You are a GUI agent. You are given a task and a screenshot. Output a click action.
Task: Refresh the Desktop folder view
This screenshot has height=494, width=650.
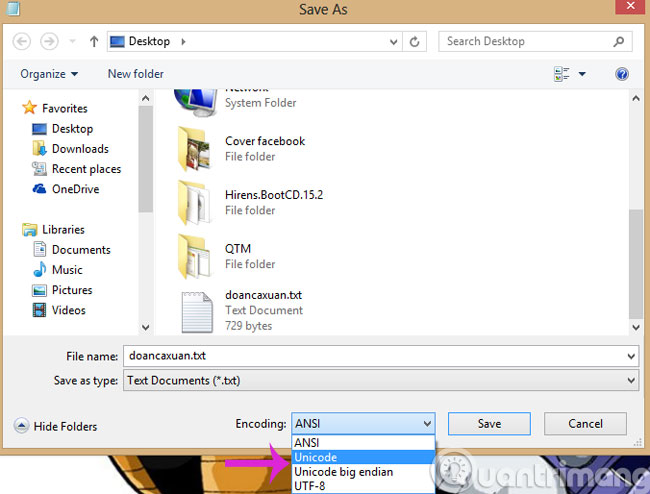pyautogui.click(x=414, y=42)
